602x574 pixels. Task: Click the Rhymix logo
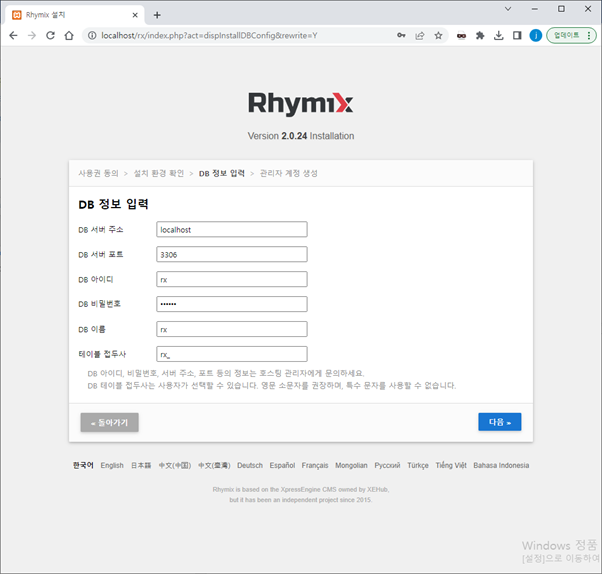point(301,104)
